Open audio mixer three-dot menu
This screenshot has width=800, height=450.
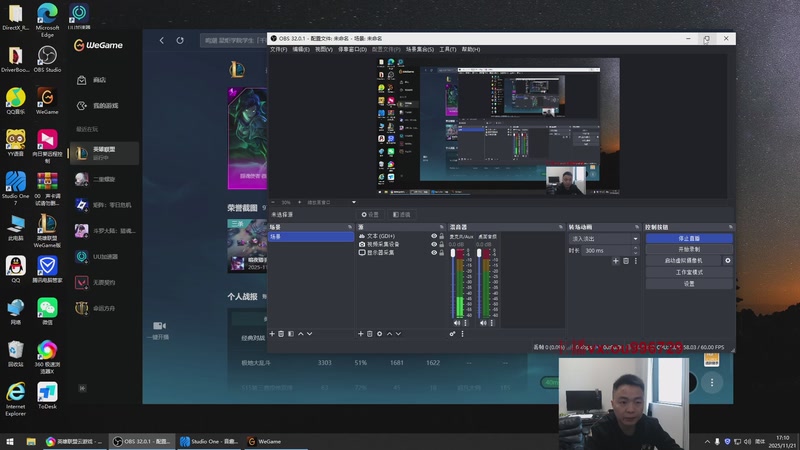(x=463, y=334)
